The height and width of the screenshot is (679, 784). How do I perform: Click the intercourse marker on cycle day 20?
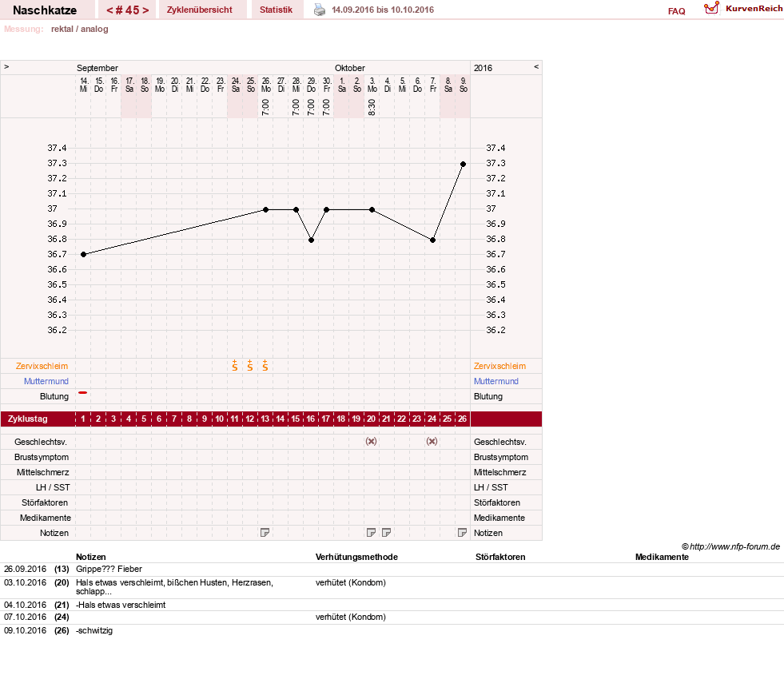coord(371,441)
